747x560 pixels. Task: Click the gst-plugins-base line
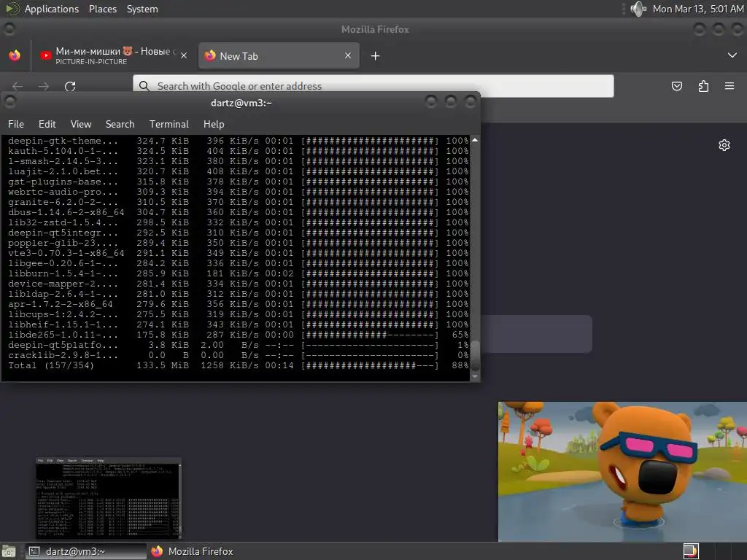tap(239, 182)
